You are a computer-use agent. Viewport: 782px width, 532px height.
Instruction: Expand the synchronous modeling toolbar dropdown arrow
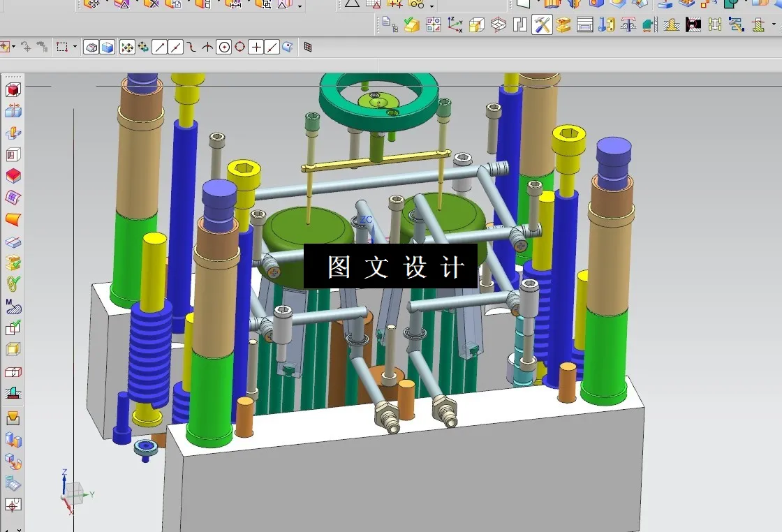pyautogui.click(x=299, y=6)
